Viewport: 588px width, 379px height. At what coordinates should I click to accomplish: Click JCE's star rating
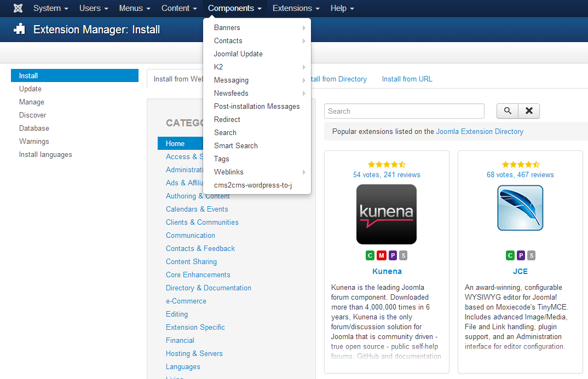pos(521,165)
